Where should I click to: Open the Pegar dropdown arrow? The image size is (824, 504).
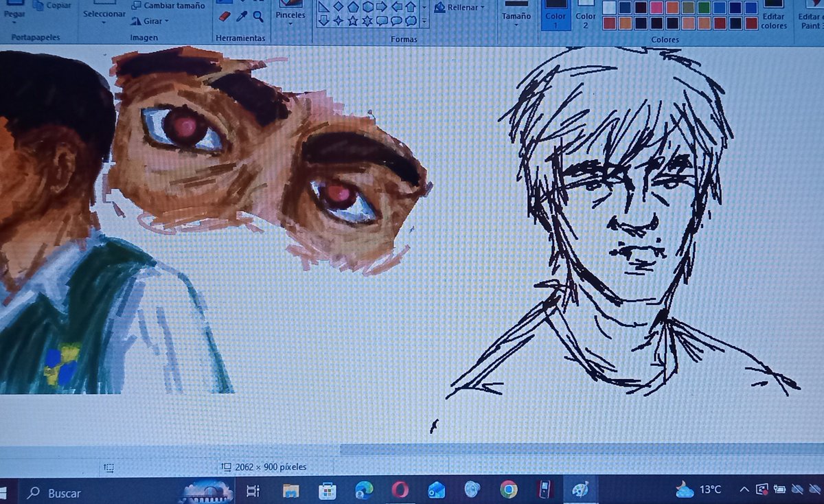[x=14, y=23]
